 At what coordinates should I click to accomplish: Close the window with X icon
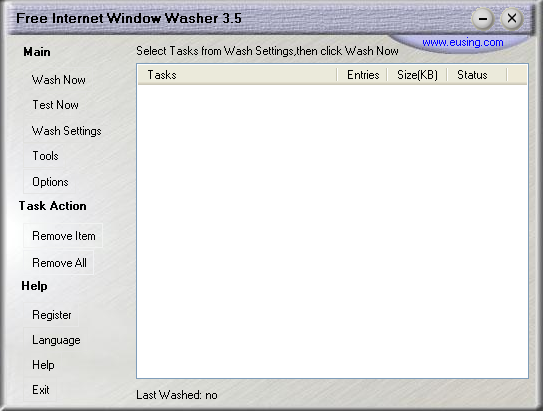512,18
